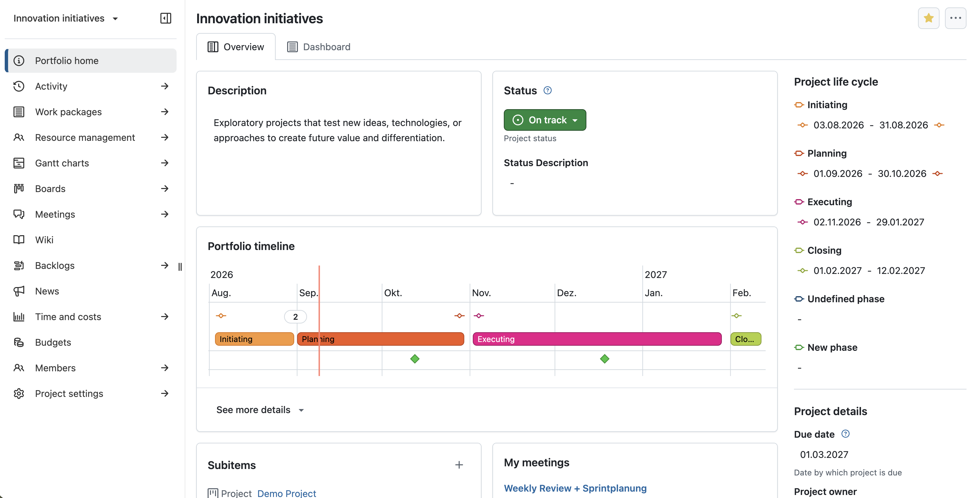Screen dimensions: 980x498
Task: Collapse the sidebar with the panel icon
Action: click(165, 18)
